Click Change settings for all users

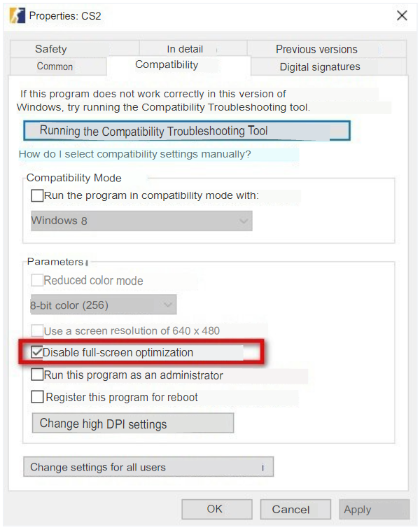pyautogui.click(x=148, y=467)
